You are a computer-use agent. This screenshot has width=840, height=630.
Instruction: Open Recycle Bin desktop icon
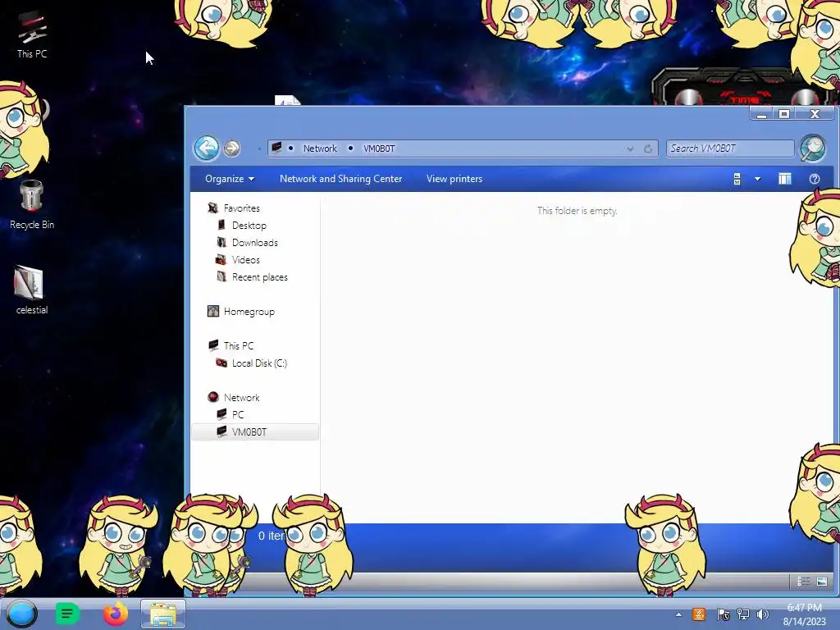32,205
